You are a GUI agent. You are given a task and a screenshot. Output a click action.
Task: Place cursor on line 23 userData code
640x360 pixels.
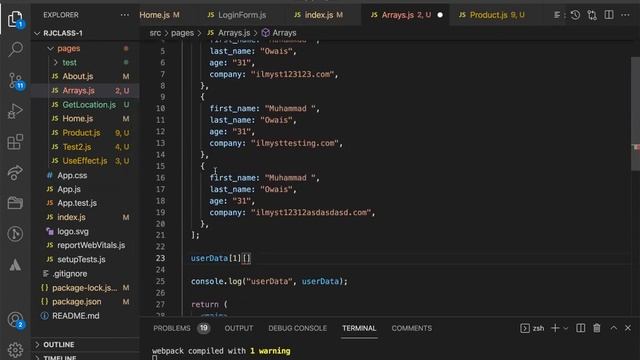pos(221,258)
